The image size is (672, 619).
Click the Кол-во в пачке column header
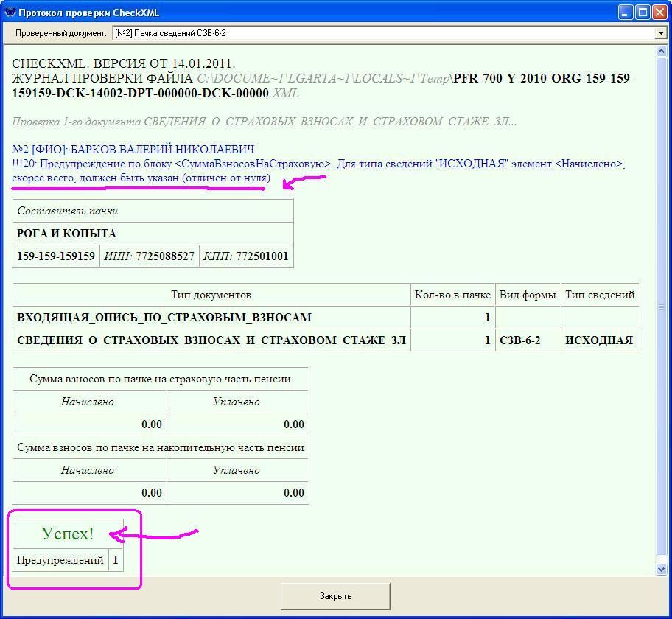click(x=452, y=295)
